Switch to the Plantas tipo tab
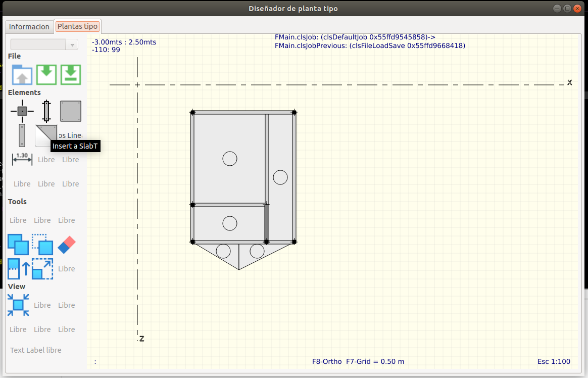The height and width of the screenshot is (378, 588). point(78,26)
